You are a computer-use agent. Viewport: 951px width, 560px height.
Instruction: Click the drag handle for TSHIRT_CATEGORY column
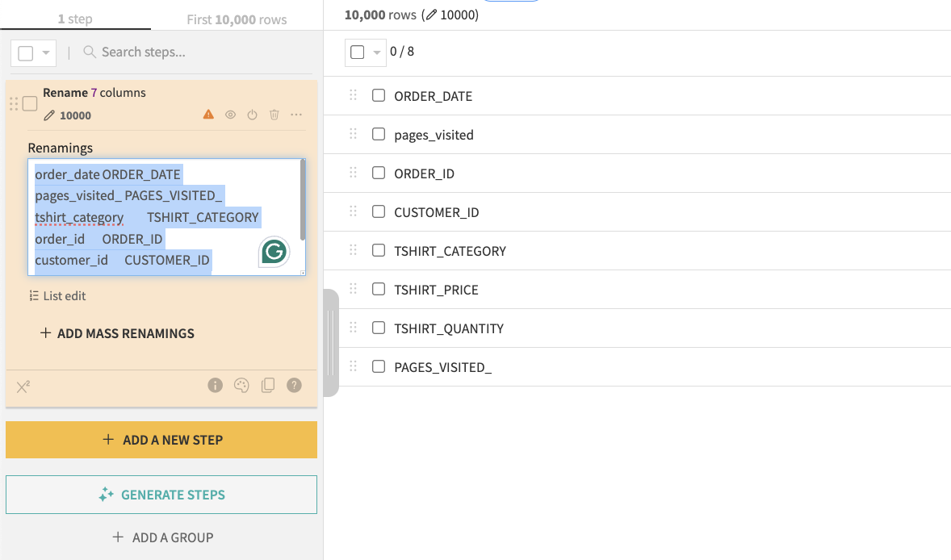point(353,250)
